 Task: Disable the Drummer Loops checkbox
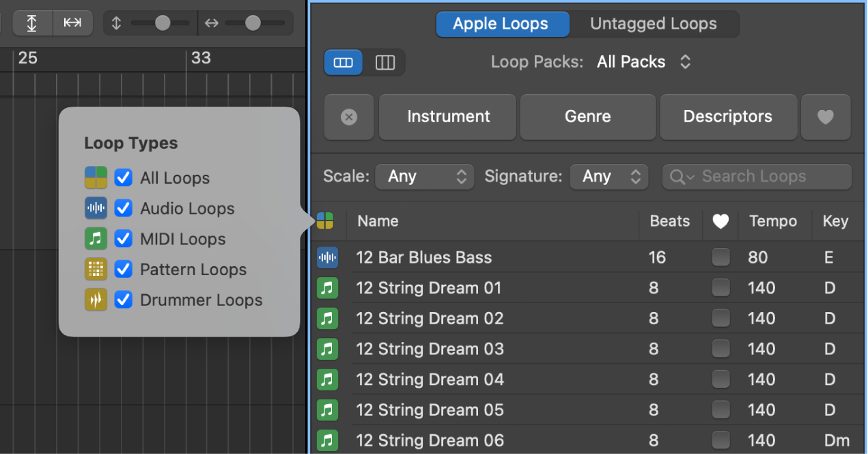123,300
